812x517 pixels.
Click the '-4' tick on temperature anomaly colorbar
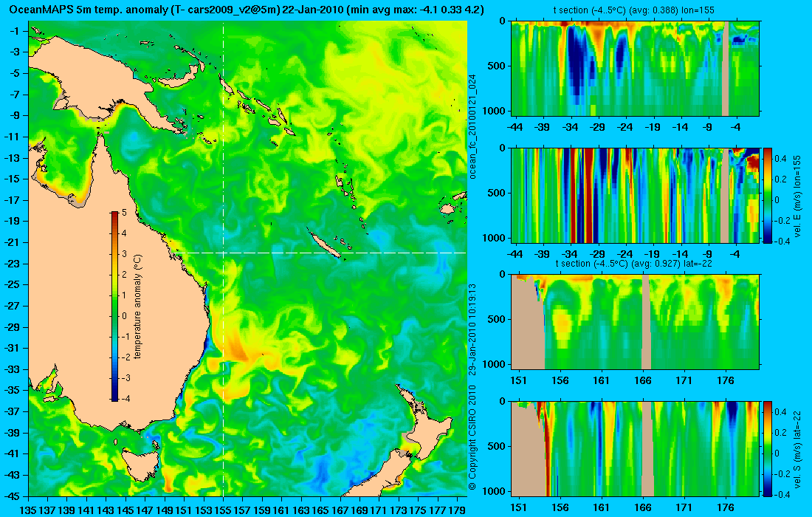pos(124,398)
